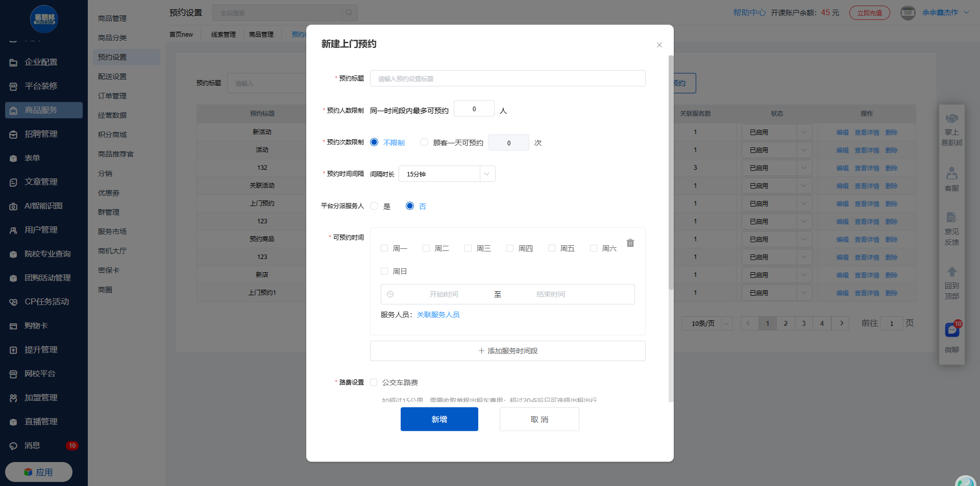Click the global search magnifier icon
This screenshot has height=486, width=980.
pyautogui.click(x=349, y=13)
